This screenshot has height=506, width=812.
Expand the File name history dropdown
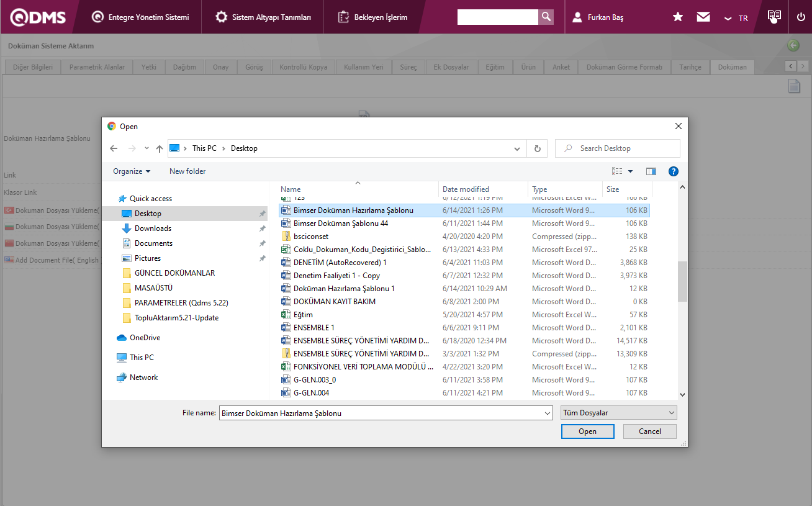547,413
